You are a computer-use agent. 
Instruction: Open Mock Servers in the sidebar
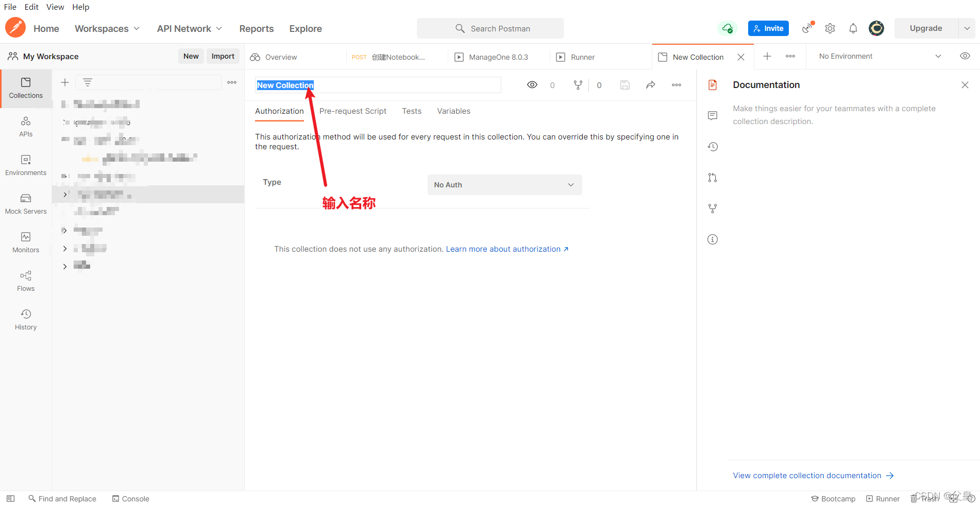[x=26, y=204]
